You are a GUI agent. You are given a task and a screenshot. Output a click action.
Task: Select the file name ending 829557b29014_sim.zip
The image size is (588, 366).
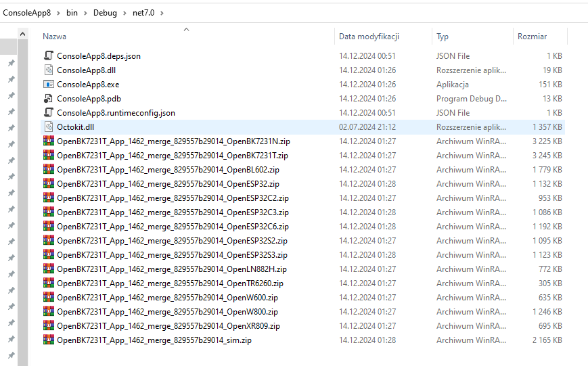point(154,340)
